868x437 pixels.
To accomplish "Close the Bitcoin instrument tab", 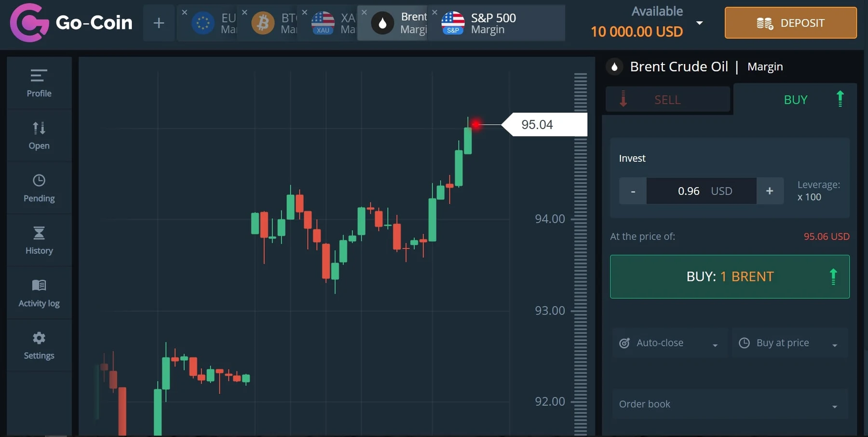I will tap(244, 13).
